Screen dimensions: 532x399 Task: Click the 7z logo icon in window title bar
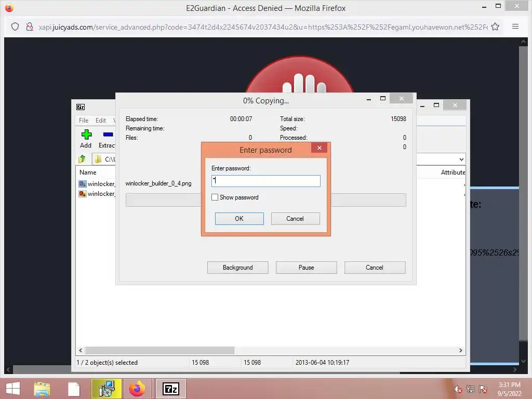pos(81,107)
